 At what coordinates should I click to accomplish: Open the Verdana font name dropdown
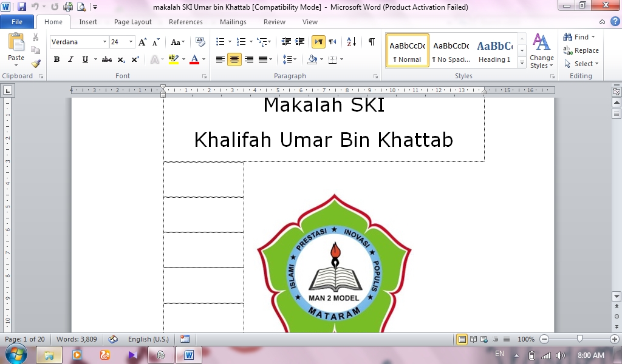pos(104,42)
